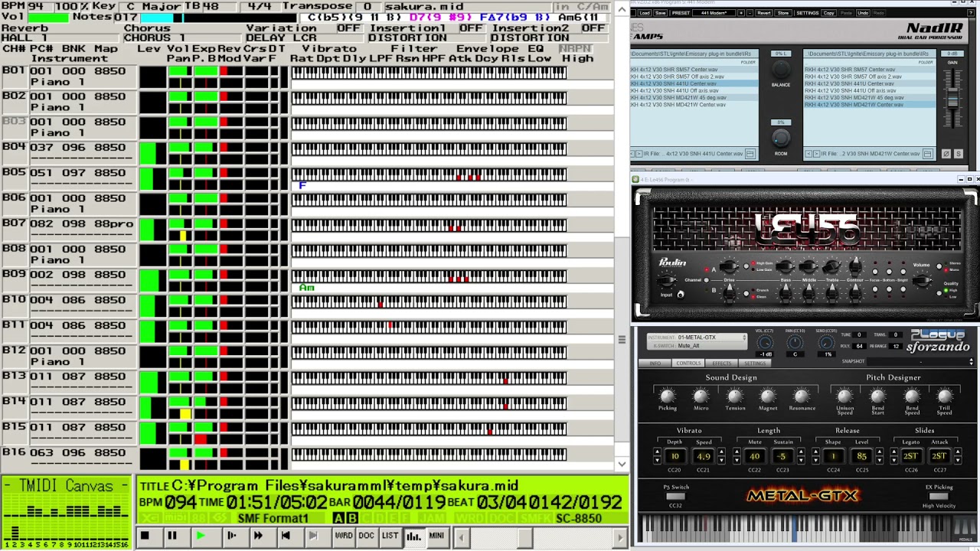This screenshot has width=980, height=551.
Task: Click the Resonance knob
Action: tap(802, 396)
